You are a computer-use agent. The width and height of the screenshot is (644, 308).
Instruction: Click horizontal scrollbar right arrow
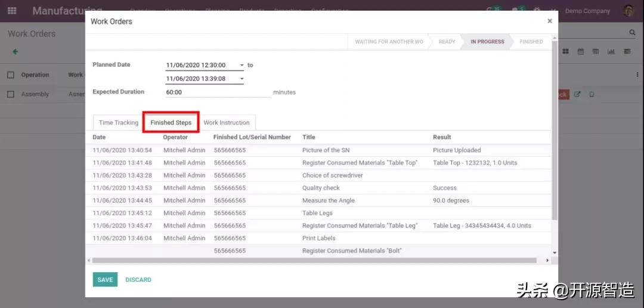[547, 260]
